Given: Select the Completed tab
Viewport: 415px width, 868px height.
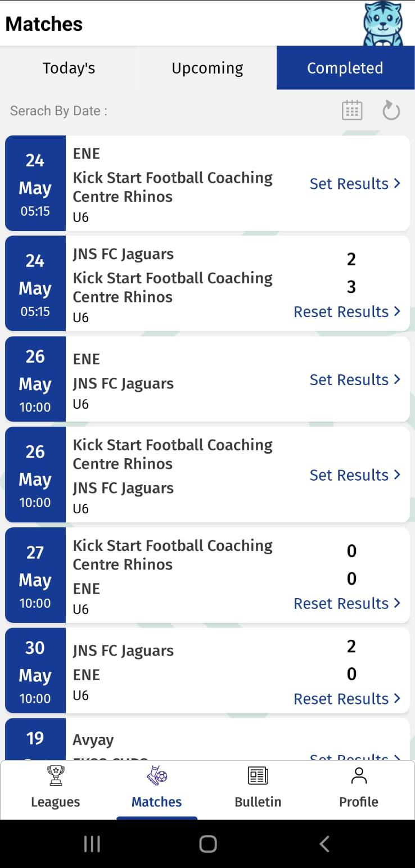Looking at the screenshot, I should pos(345,68).
